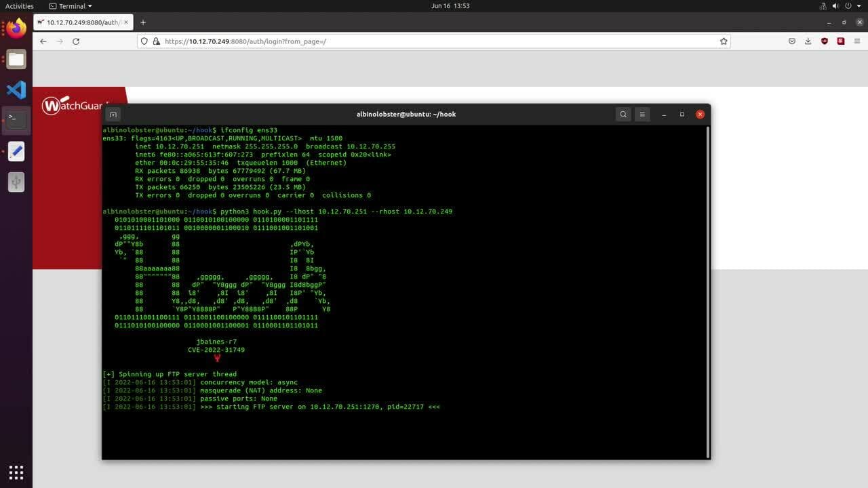The image size is (868, 488).
Task: Click the 'concurrency model: async' log line
Action: pos(200,382)
